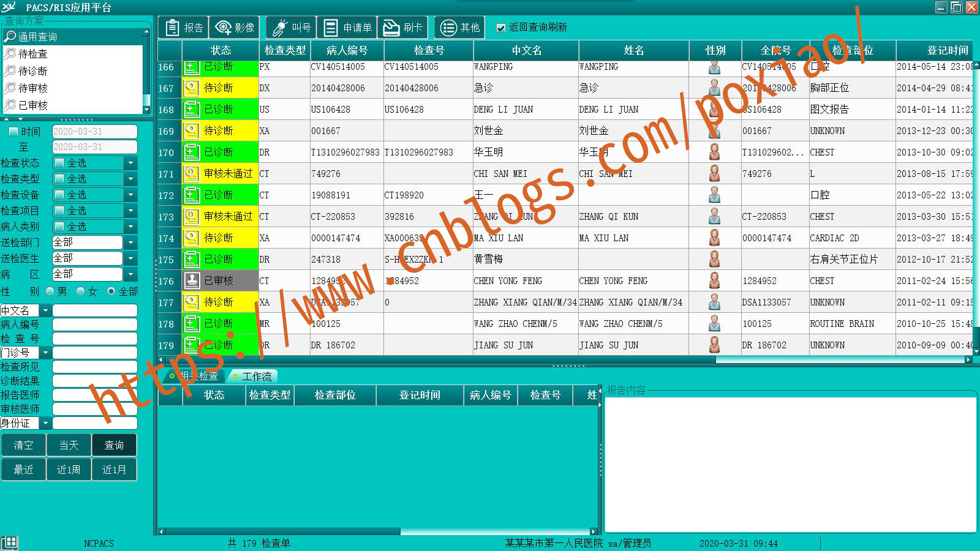The width and height of the screenshot is (980, 551).
Task: Click the 刷卡 (Swipe Card) icon
Action: pos(403,27)
